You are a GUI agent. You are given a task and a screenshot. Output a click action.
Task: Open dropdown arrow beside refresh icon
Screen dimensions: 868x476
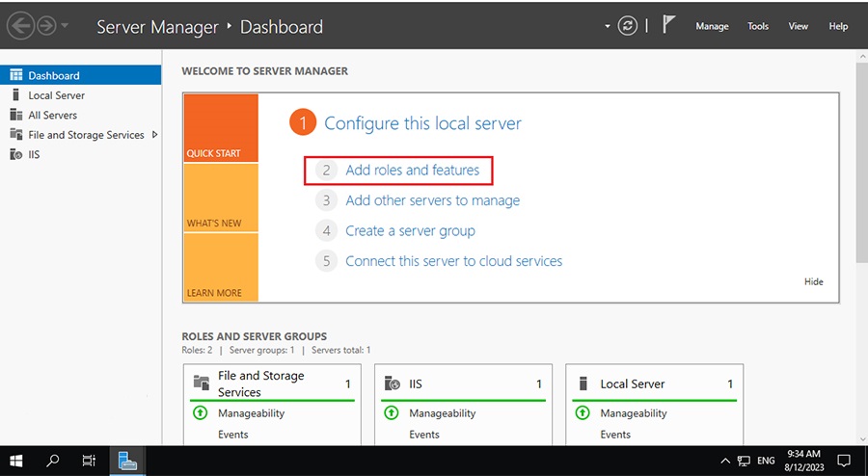pyautogui.click(x=608, y=26)
